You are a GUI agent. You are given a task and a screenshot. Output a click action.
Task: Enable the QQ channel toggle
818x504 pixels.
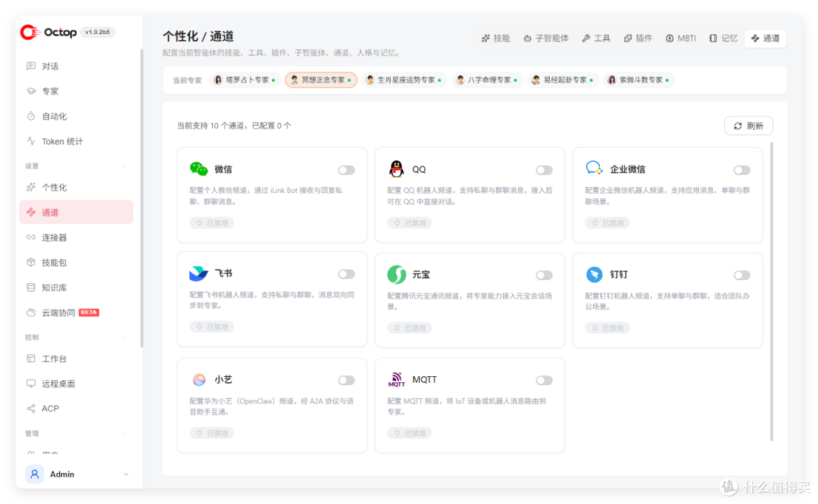(x=544, y=170)
